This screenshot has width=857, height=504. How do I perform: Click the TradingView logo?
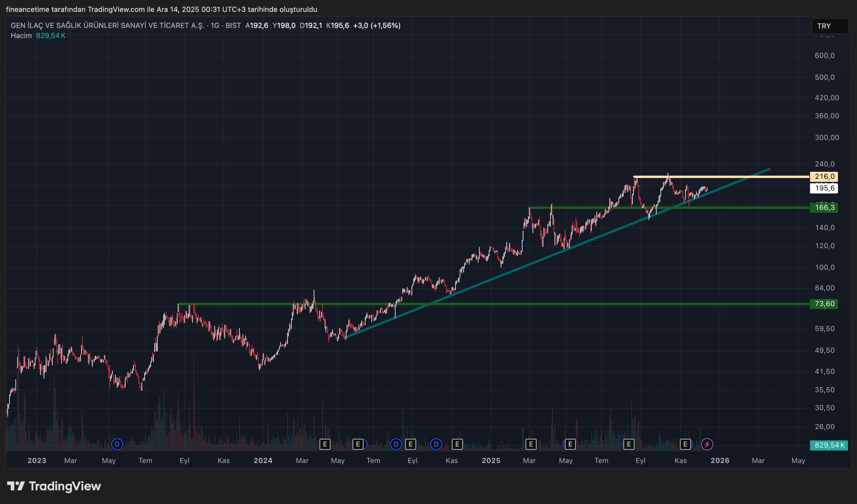(54, 486)
